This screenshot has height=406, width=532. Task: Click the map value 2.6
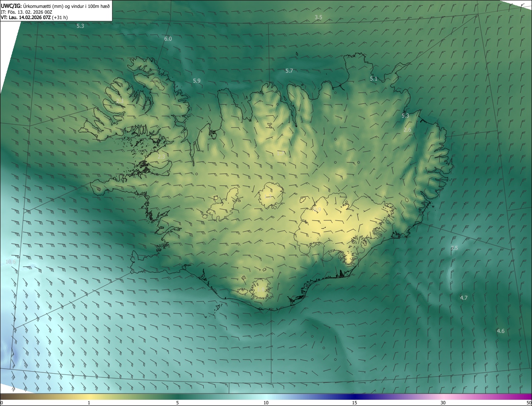[407, 130]
